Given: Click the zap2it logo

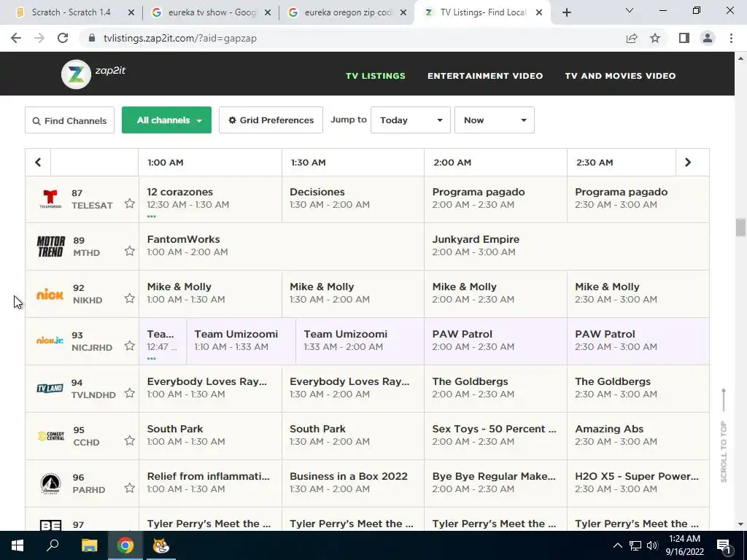Looking at the screenshot, I should 93,74.
